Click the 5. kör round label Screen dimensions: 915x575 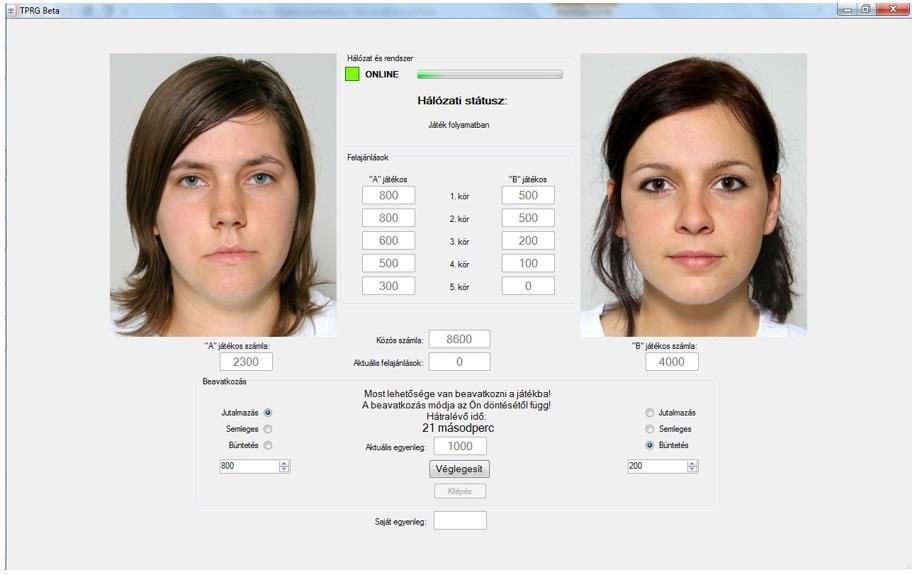[x=459, y=287]
